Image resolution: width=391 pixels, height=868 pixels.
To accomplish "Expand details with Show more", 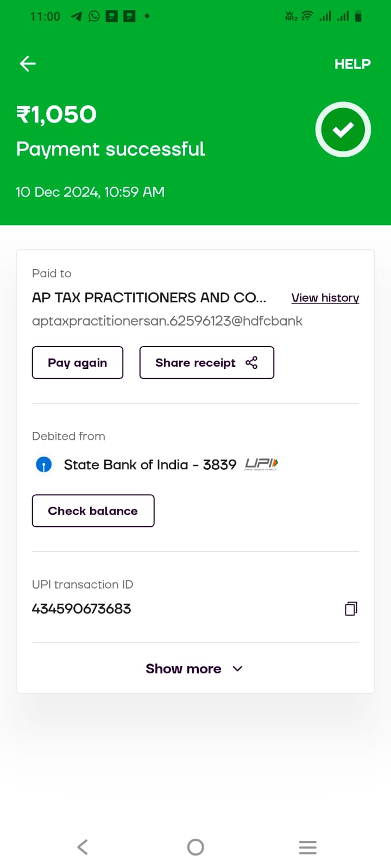I will click(x=184, y=669).
